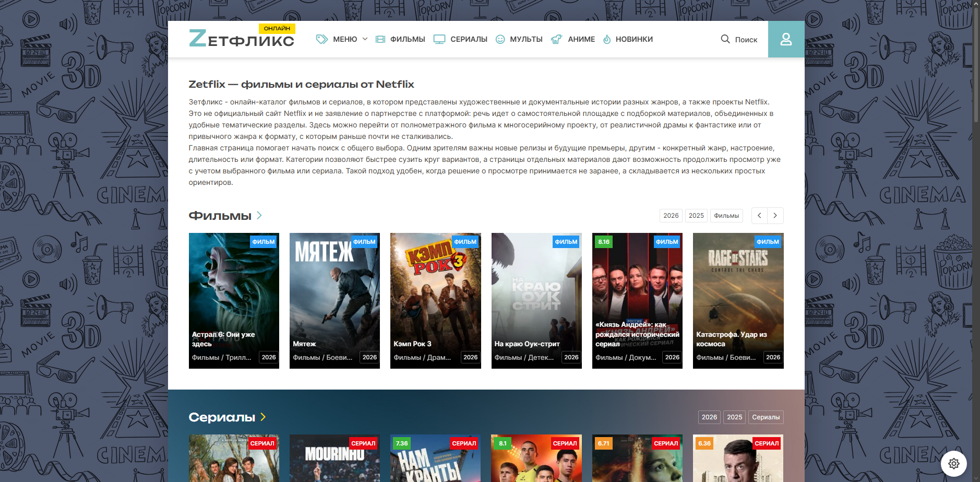Open the «Князь Андрей» documentary poster
Viewport: 980px width, 482px height.
point(638,301)
